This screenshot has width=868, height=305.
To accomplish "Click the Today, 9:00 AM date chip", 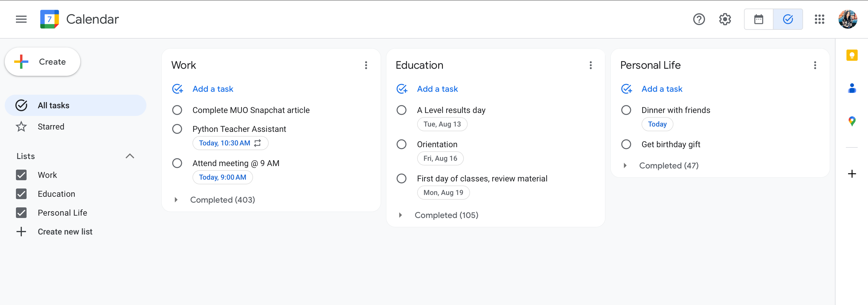I will coord(222,177).
